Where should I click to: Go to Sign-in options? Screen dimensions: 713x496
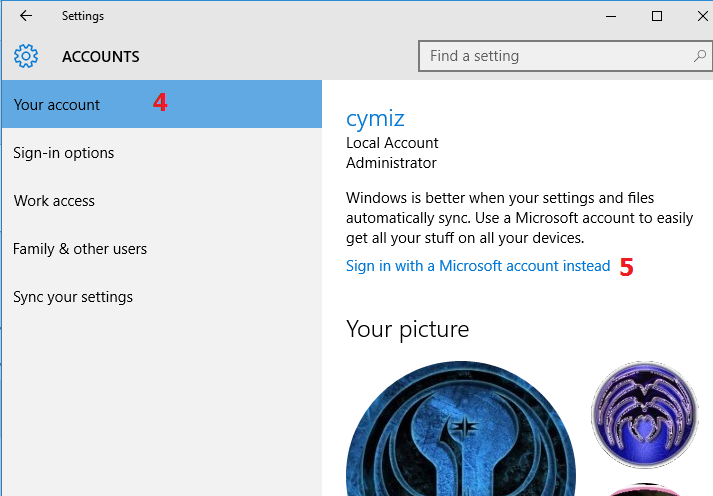pos(64,153)
